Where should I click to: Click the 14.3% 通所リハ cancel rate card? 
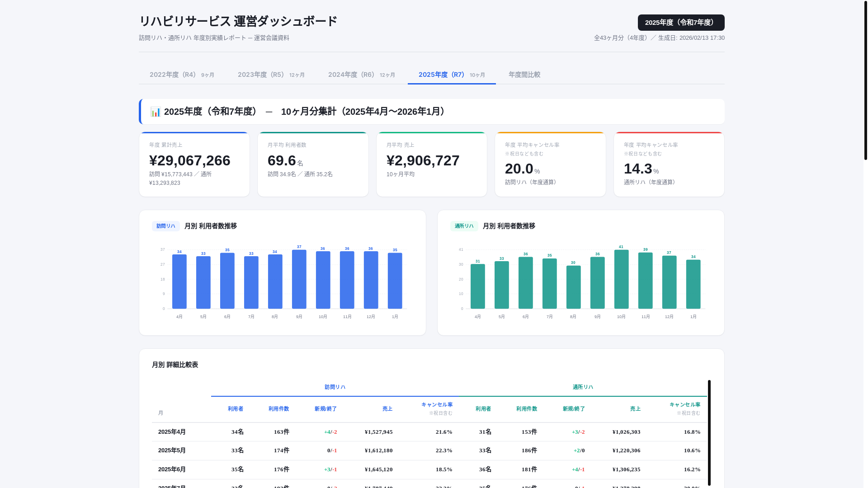[669, 164]
